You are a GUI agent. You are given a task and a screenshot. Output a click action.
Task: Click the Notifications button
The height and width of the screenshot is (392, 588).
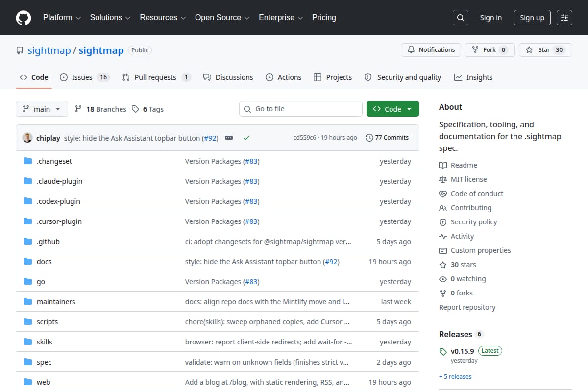[x=431, y=50]
